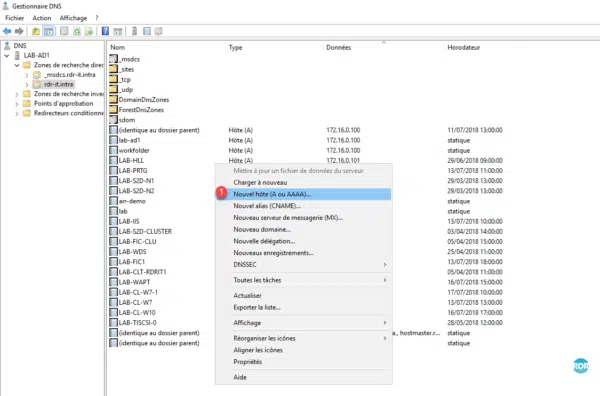Open Réorganiser les icônes submenu
Screen dimensions: 600x396
click(304, 338)
